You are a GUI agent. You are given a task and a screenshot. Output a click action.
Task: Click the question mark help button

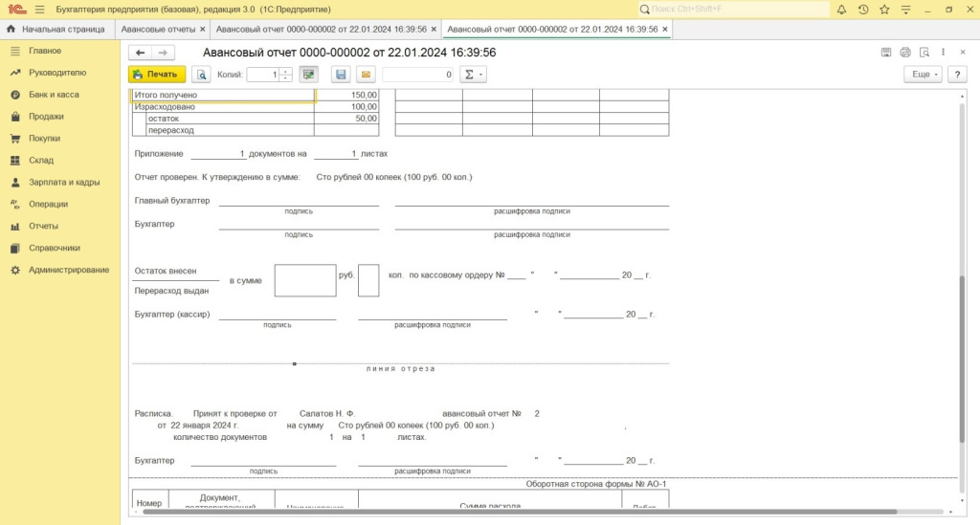(x=956, y=75)
